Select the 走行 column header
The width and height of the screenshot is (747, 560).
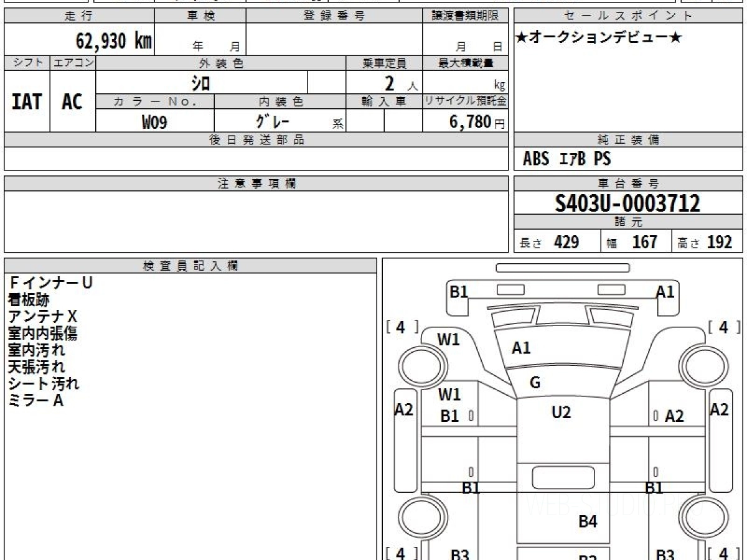[78, 16]
